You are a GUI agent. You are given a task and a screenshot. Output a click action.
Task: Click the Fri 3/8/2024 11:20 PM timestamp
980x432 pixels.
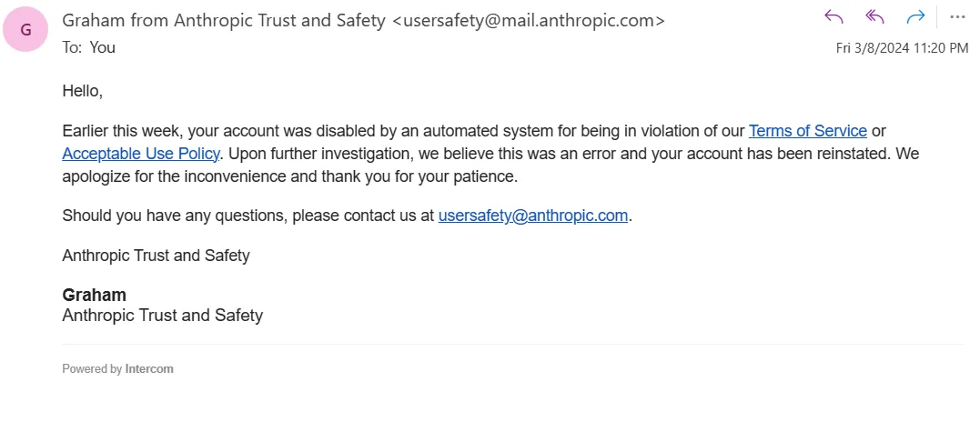click(902, 48)
